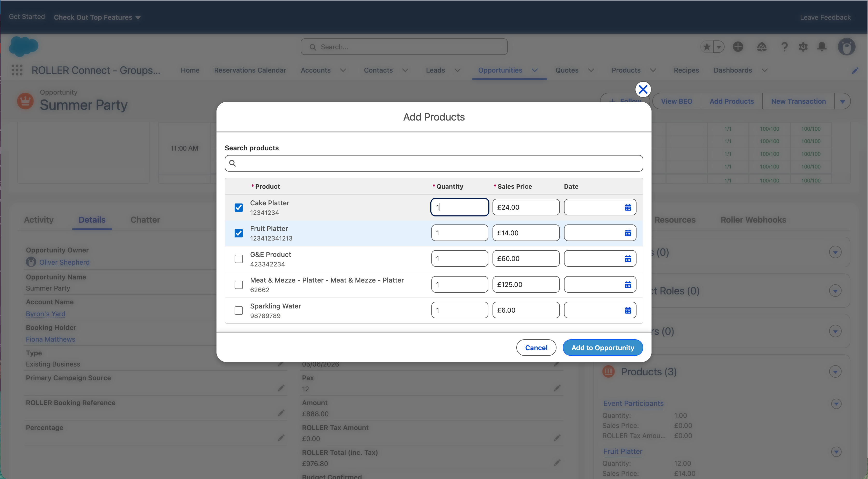The width and height of the screenshot is (868, 479).
Task: Open the date picker for Fruit Platter
Action: point(628,233)
